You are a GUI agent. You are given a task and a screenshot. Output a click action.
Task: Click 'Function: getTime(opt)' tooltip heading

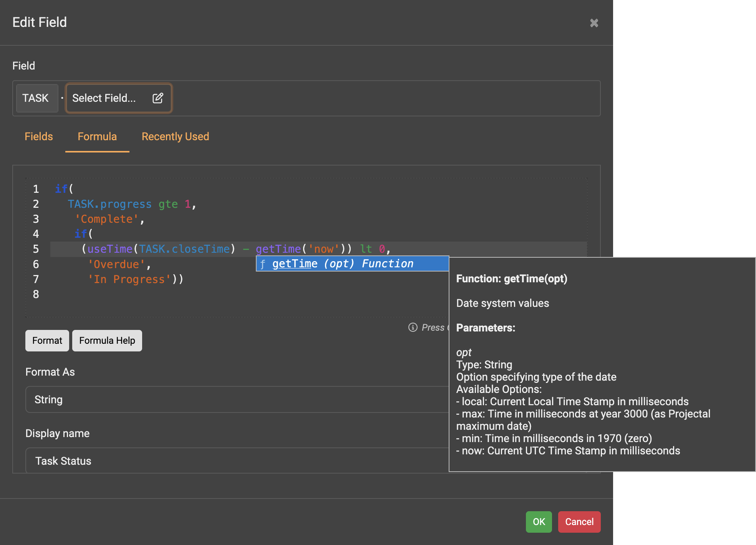tap(512, 279)
